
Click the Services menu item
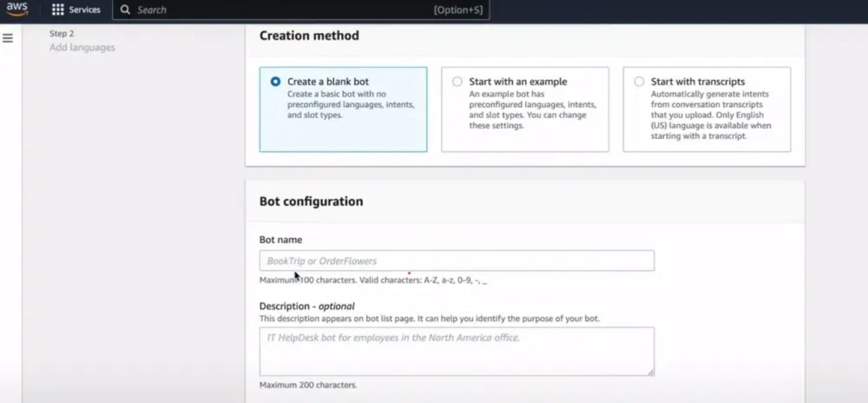[84, 9]
